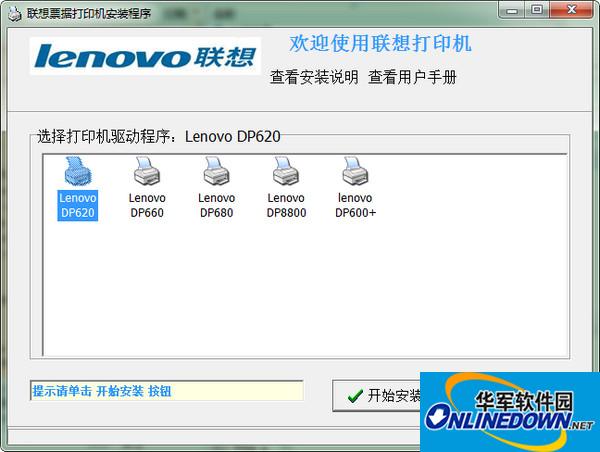The height and width of the screenshot is (452, 600).
Task: Close the 联想票据打印机安装程序 window
Action: point(571,10)
